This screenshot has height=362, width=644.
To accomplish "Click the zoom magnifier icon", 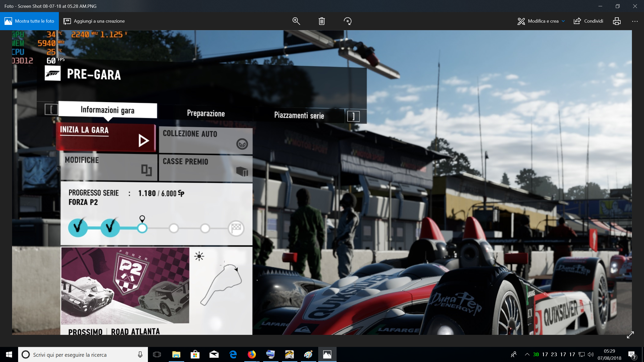I will pos(296,21).
